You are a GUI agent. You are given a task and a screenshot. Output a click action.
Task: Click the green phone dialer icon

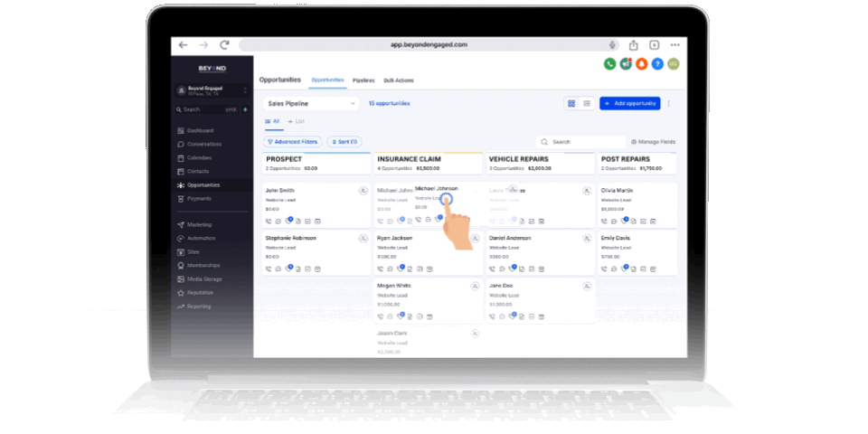pos(609,63)
